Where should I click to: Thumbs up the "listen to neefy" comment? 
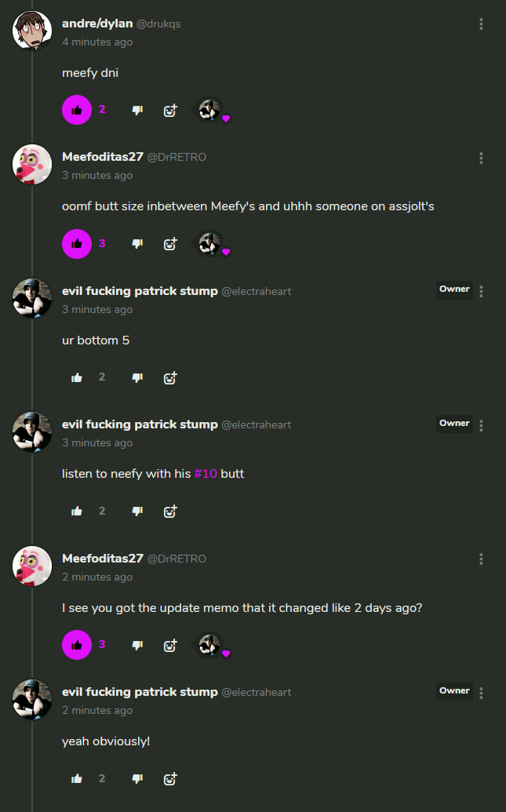point(77,511)
